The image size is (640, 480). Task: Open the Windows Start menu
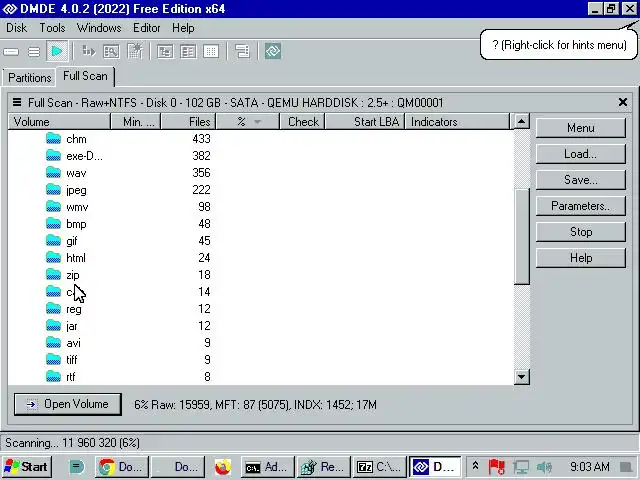pyautogui.click(x=27, y=467)
